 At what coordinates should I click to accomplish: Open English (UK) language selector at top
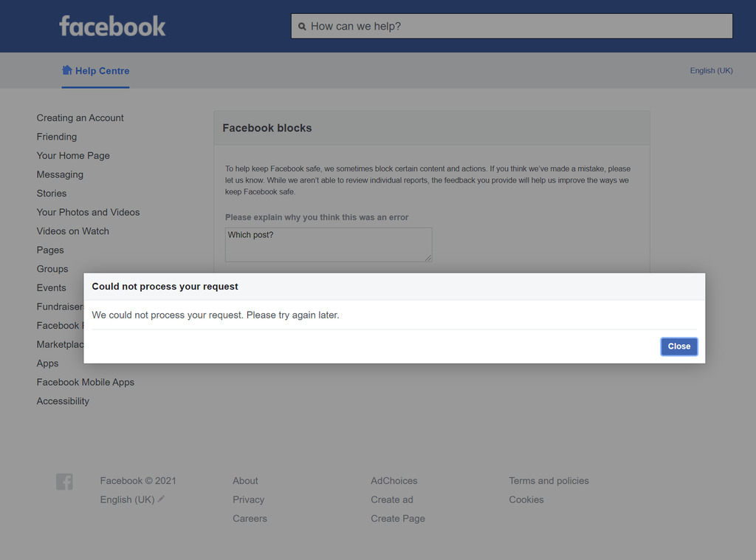(x=711, y=71)
